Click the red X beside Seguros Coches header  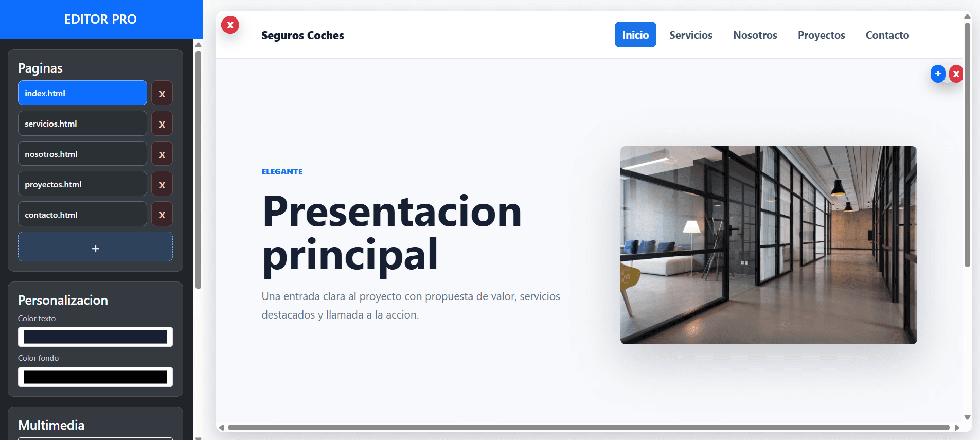[x=230, y=25]
